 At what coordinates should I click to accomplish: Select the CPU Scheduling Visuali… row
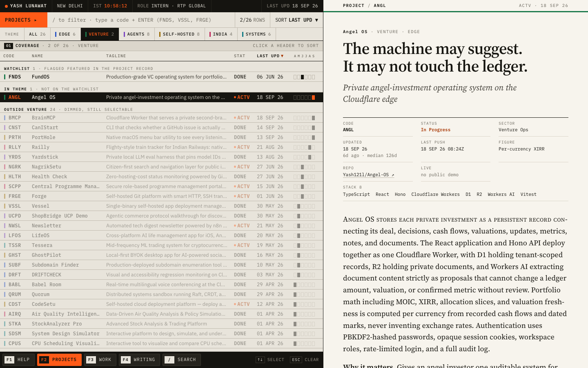pos(161,343)
